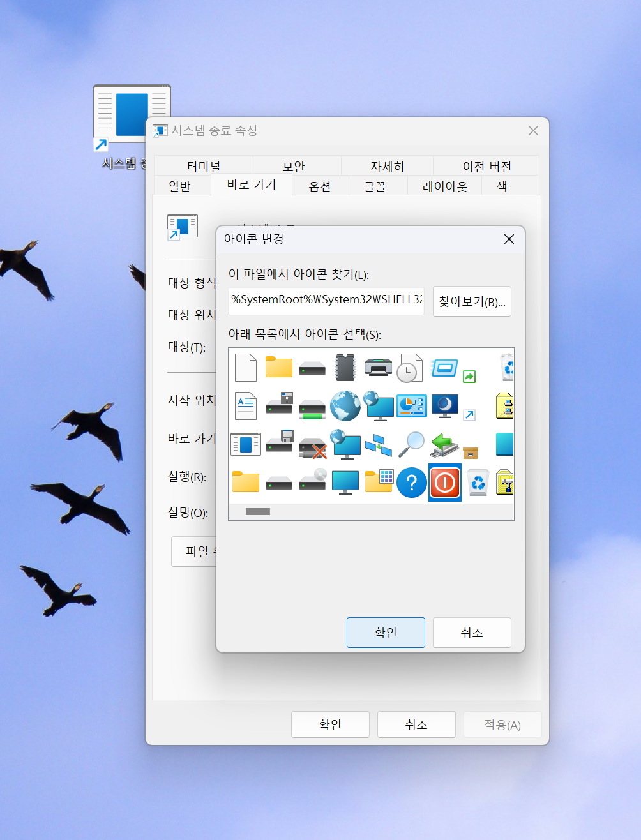Select the blue question mark help icon
The height and width of the screenshot is (840, 641).
pos(412,483)
